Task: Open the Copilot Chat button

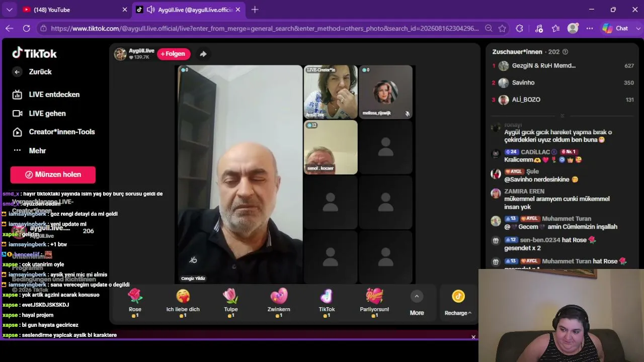Action: coord(616,29)
